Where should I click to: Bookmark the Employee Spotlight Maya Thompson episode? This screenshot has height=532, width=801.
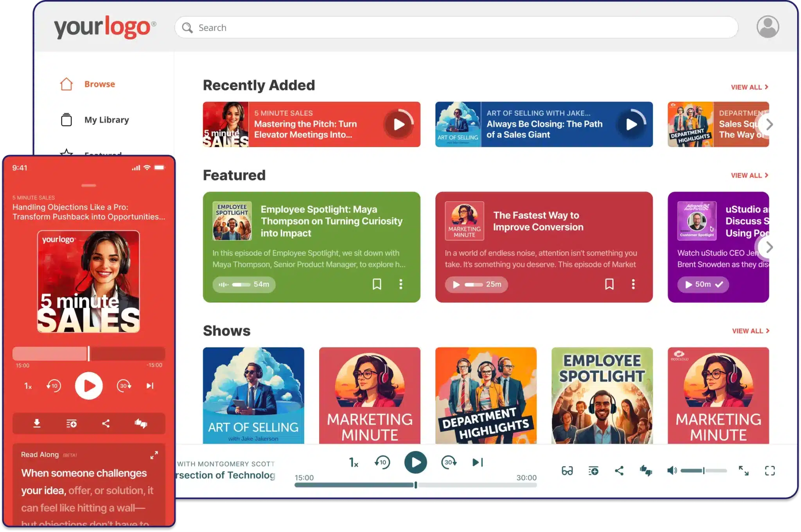(x=377, y=284)
